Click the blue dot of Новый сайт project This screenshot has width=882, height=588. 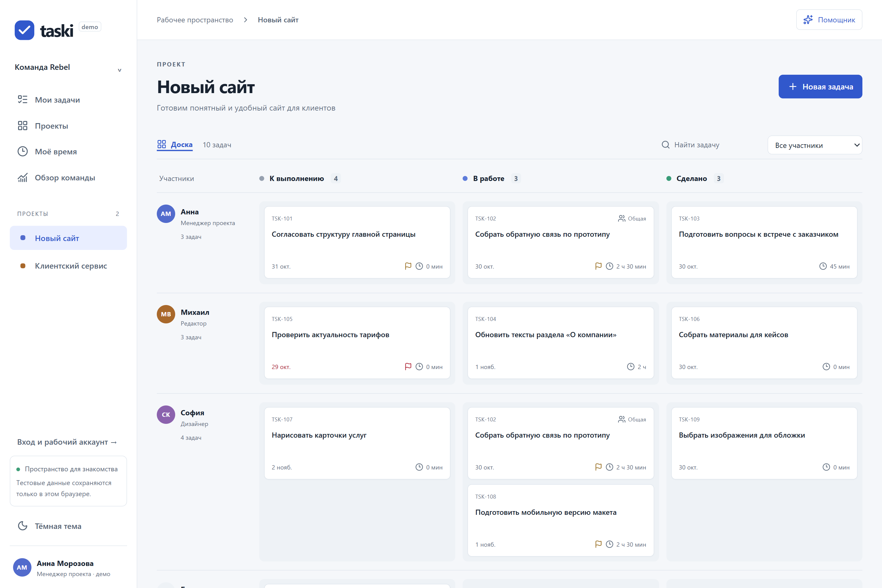point(23,238)
